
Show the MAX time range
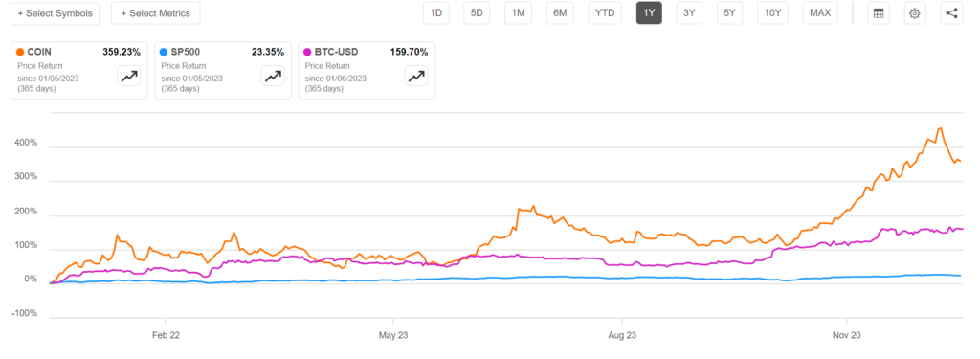tap(820, 13)
